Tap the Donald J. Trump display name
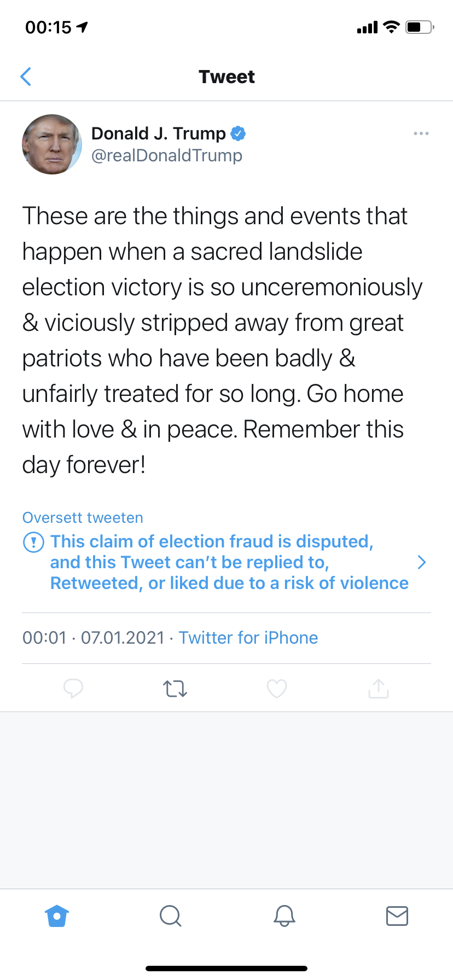Image resolution: width=453 pixels, height=980 pixels. (158, 133)
